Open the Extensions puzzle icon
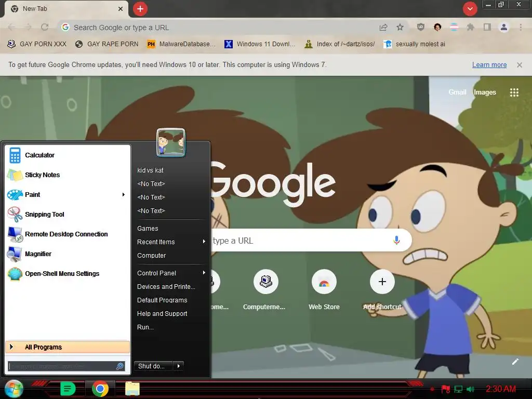The image size is (532, 399). click(470, 27)
